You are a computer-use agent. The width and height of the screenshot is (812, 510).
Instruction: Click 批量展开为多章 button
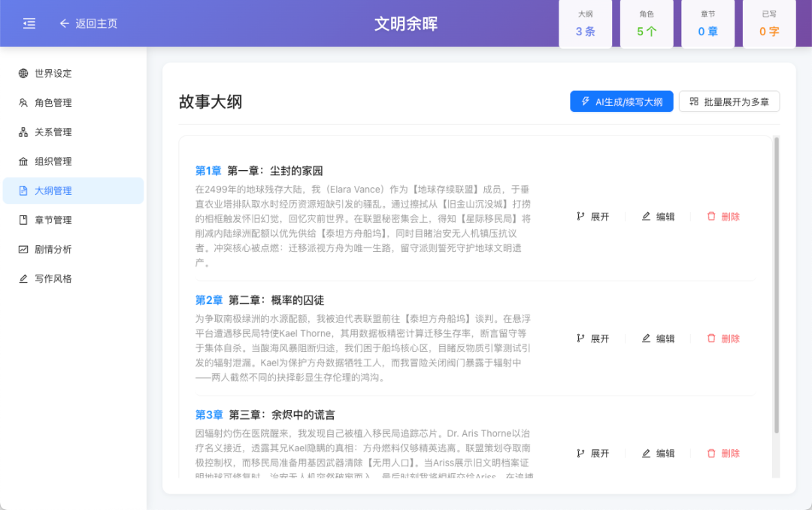coord(729,101)
